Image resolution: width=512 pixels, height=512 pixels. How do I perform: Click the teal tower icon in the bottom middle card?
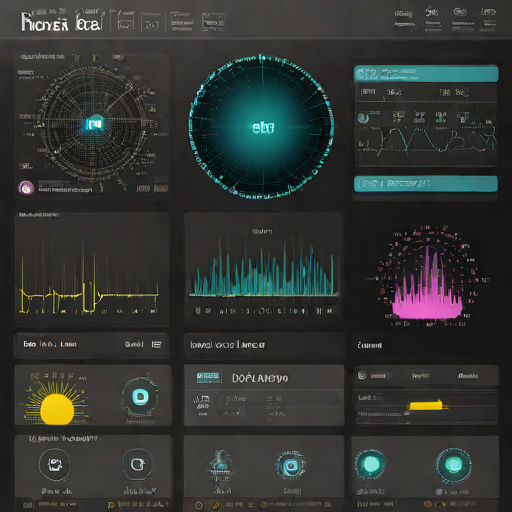pos(219,464)
